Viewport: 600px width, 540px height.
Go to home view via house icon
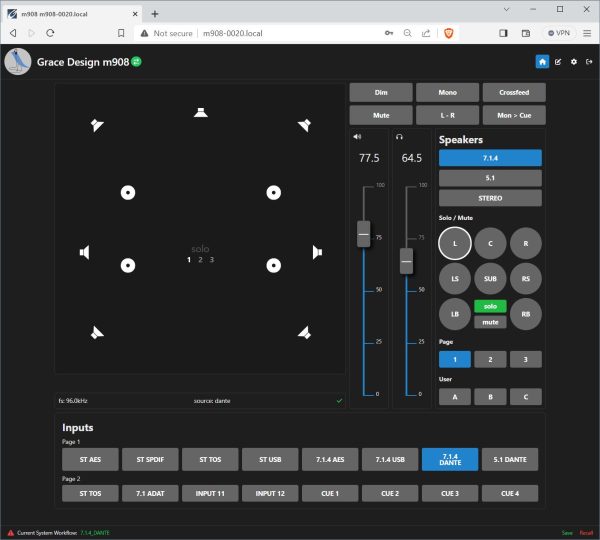point(542,62)
